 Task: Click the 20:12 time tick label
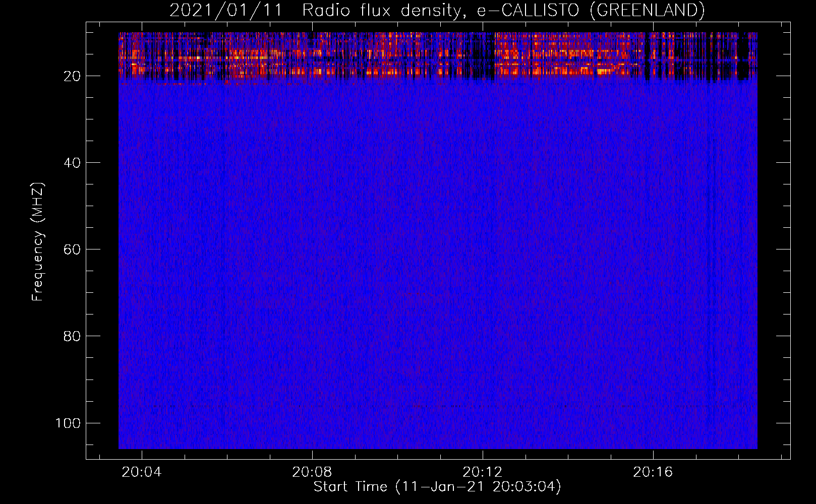(x=483, y=472)
